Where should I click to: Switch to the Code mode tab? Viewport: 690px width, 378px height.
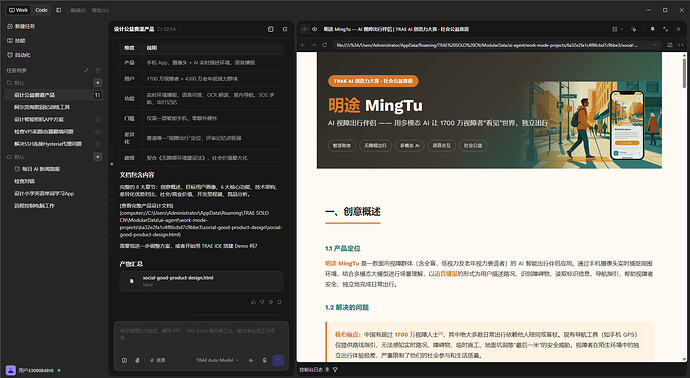[x=41, y=10]
